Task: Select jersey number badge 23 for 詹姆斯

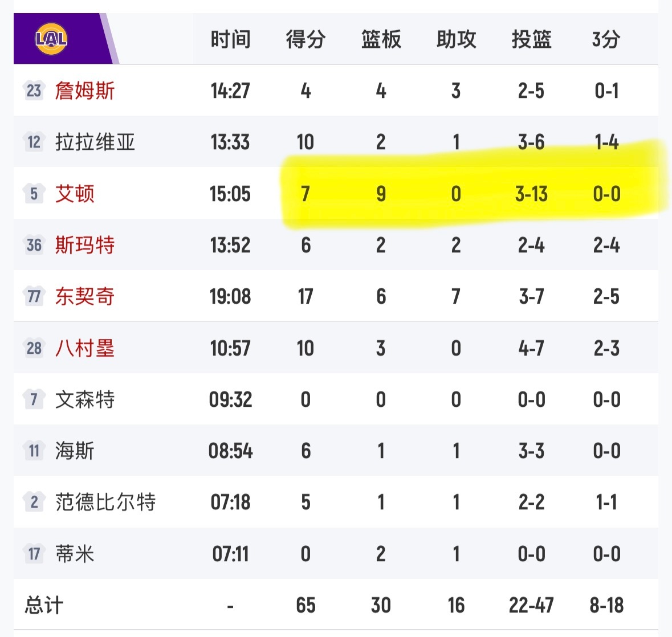Action: (x=33, y=91)
